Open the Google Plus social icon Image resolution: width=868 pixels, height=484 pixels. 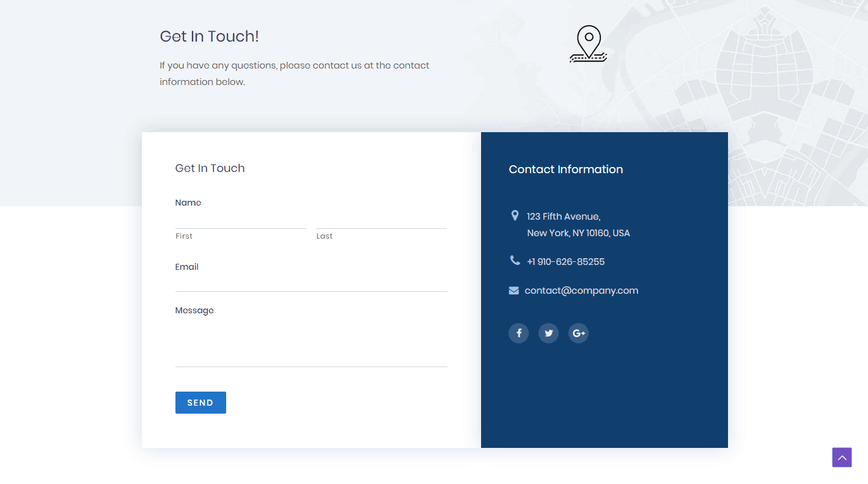[578, 333]
